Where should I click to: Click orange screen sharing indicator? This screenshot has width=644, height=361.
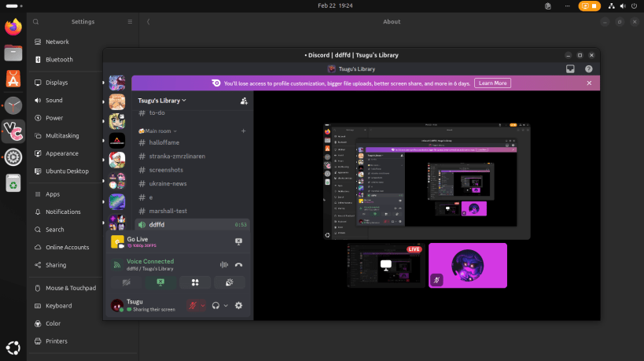[590, 6]
